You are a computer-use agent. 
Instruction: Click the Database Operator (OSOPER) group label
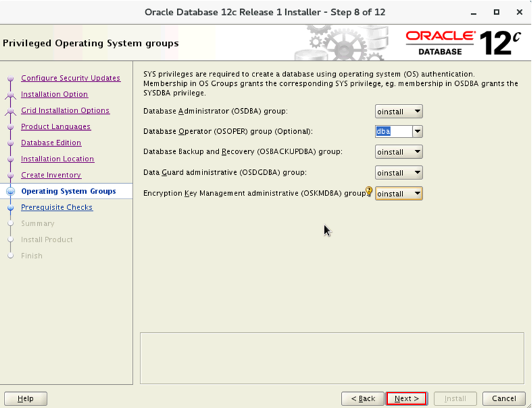tap(228, 131)
